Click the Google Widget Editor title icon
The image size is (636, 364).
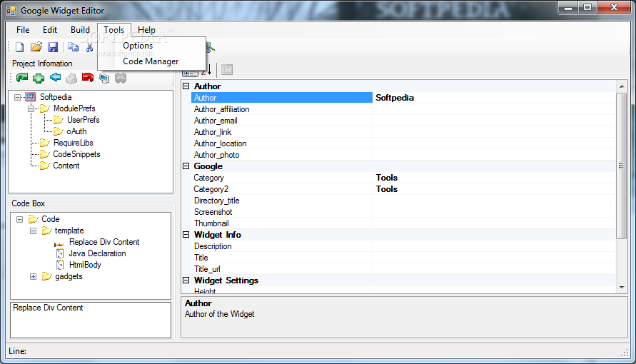[x=11, y=11]
